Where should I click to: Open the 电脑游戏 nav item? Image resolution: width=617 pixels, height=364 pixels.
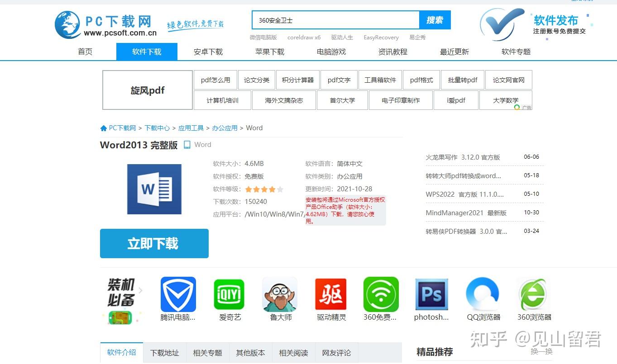pos(331,52)
